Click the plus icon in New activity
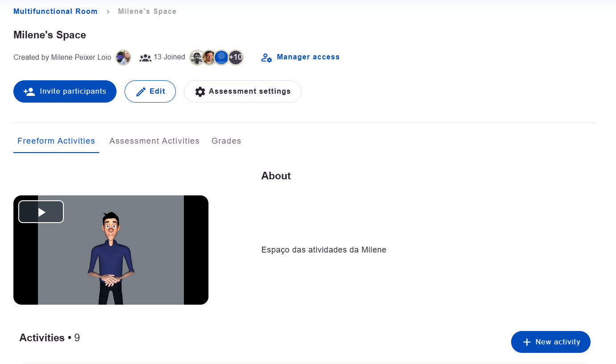616x364 pixels. click(527, 342)
